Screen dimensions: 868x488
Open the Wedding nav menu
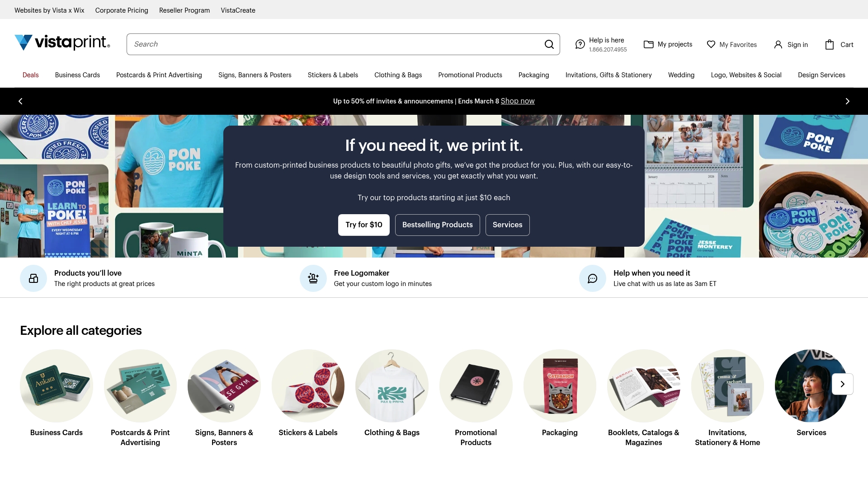pyautogui.click(x=681, y=75)
